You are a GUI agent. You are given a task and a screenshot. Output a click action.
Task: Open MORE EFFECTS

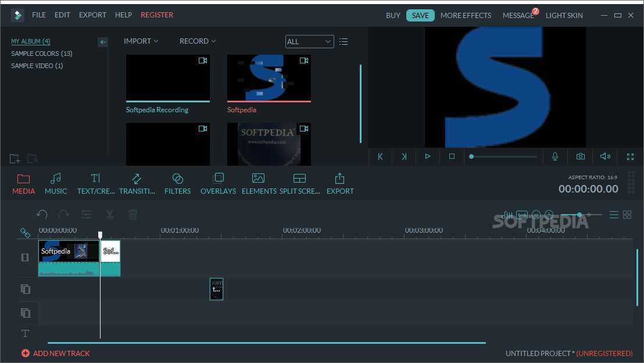[x=466, y=16]
